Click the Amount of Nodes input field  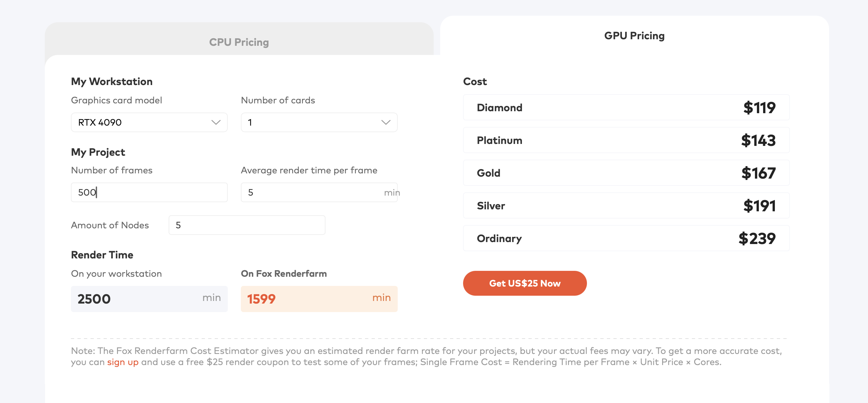coord(247,225)
